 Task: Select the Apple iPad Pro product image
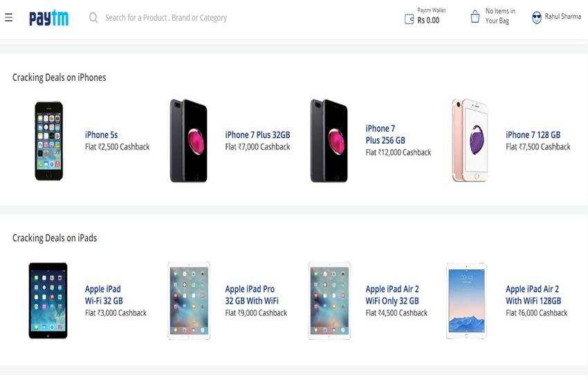pyautogui.click(x=189, y=301)
